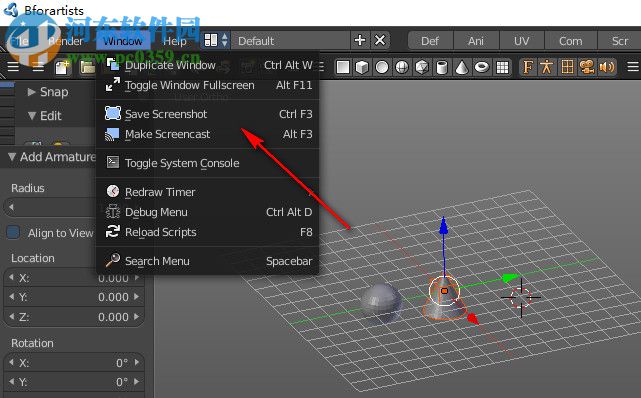
Task: Click the new file icon
Action: pos(62,67)
